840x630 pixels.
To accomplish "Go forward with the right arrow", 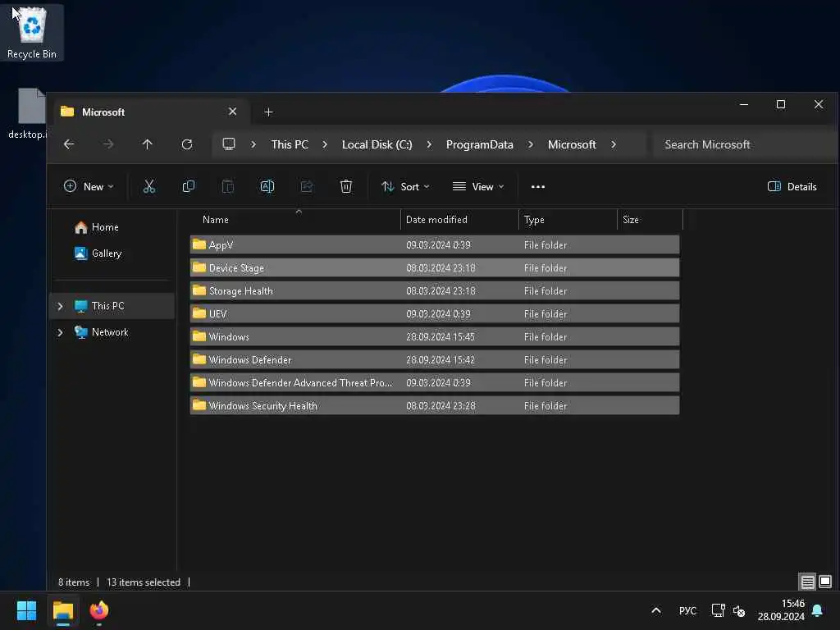I will click(108, 144).
